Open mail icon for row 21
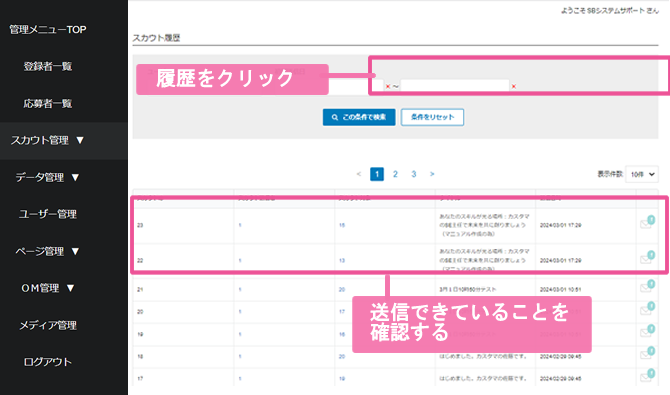 (647, 287)
